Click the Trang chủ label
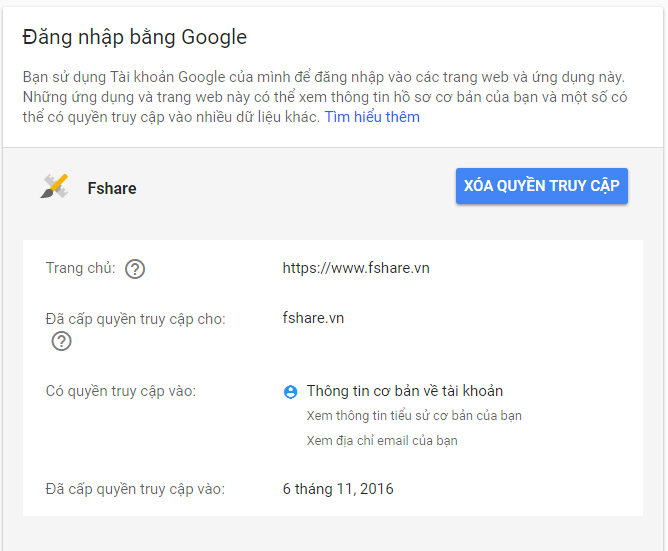668x551 pixels. [81, 268]
